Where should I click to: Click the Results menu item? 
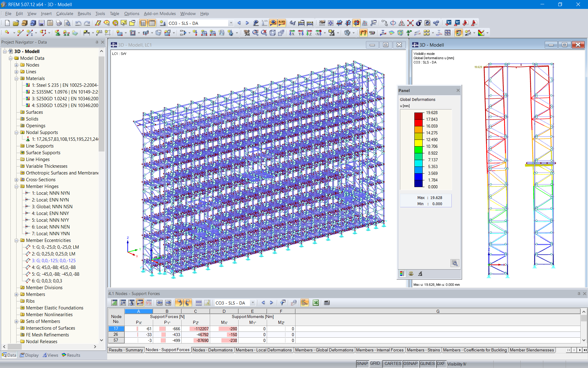pyautogui.click(x=83, y=13)
